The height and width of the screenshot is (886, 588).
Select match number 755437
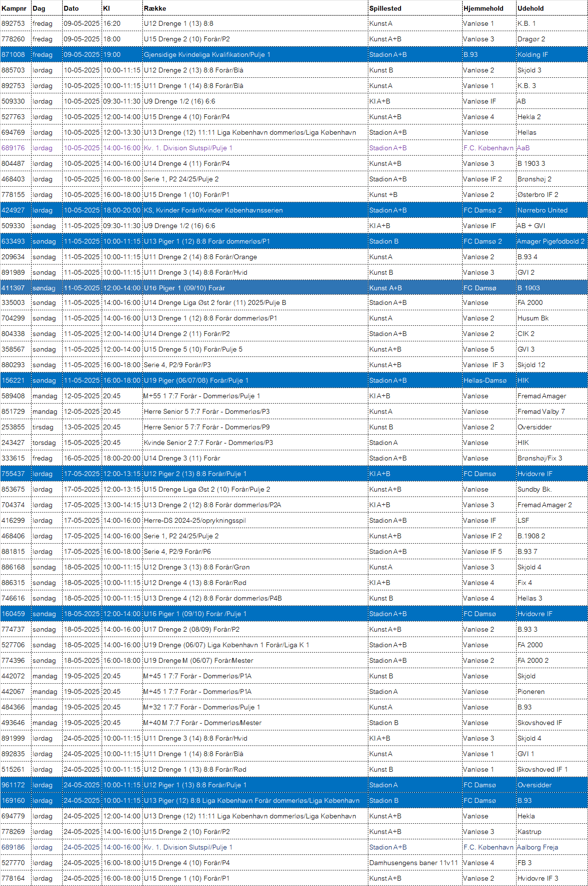[13, 474]
